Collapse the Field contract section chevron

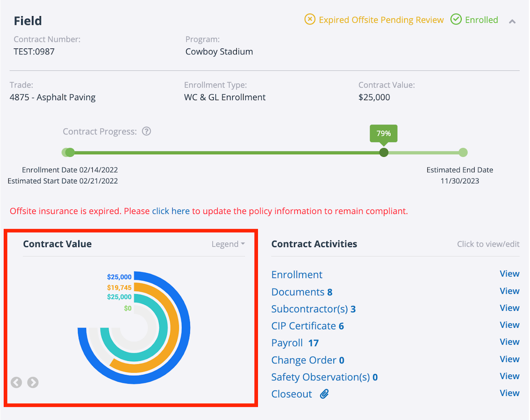pos(512,22)
